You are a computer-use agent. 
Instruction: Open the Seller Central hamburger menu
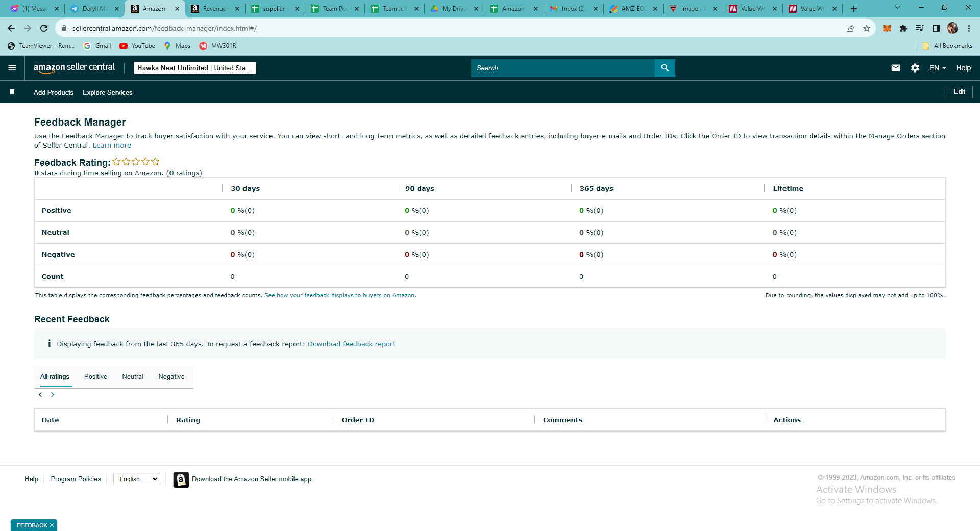(12, 68)
